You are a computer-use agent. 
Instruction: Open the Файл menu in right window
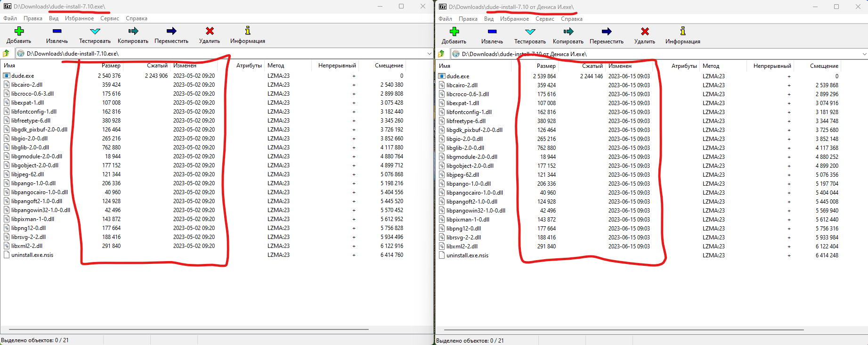tap(446, 19)
